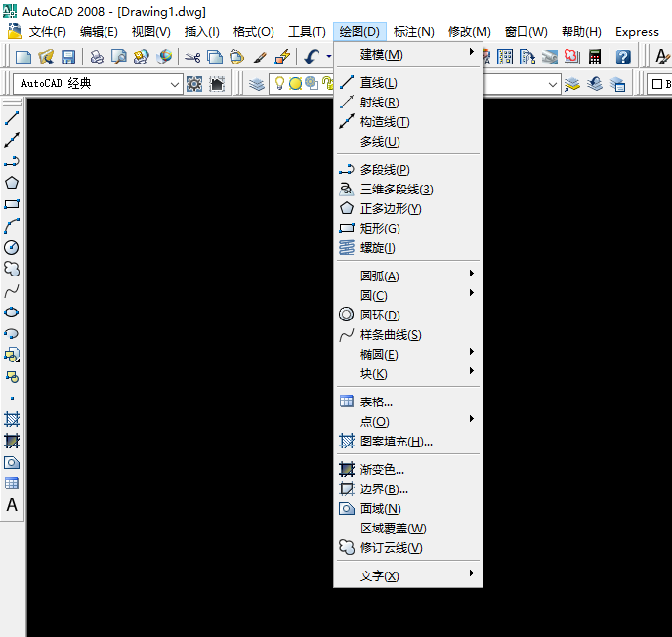Click the Open file icon in standard toolbar
This screenshot has width=672, height=637.
pos(46,57)
